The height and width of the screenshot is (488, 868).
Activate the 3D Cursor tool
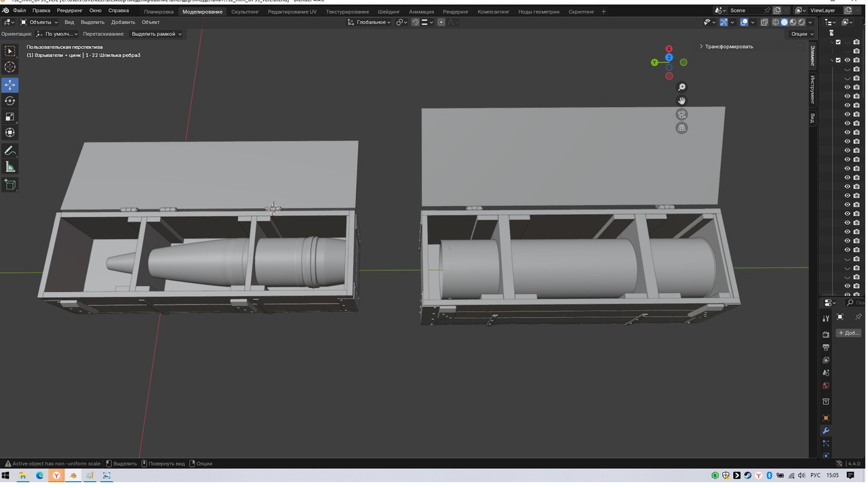9,66
